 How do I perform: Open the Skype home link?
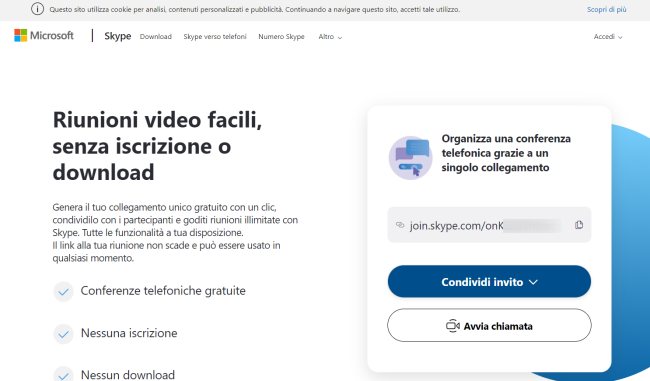tap(117, 36)
